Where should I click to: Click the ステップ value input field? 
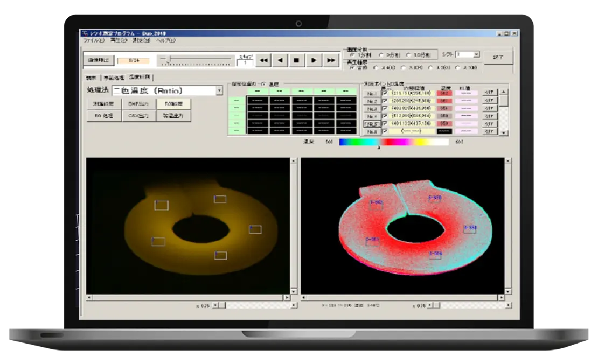[x=245, y=63]
